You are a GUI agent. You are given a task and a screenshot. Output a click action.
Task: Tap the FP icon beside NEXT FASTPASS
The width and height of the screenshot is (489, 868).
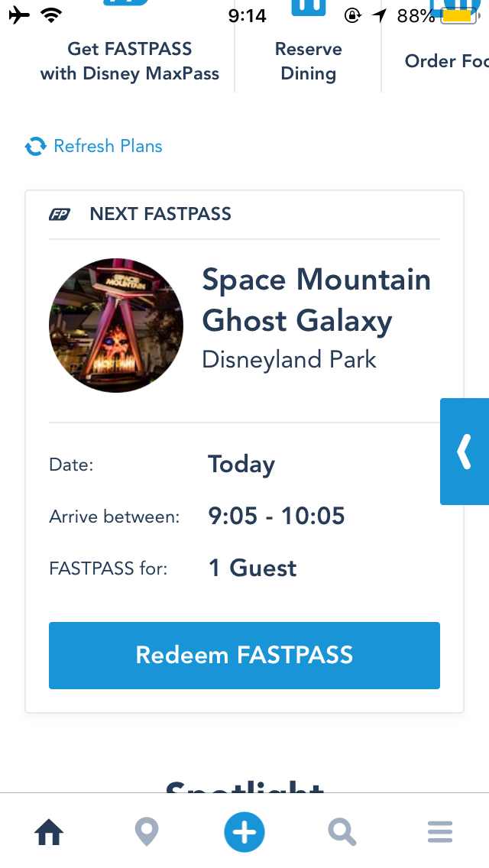coord(60,214)
